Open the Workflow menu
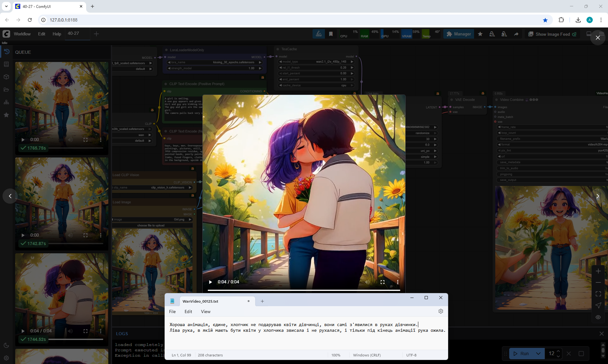The image size is (608, 364). pos(22,34)
